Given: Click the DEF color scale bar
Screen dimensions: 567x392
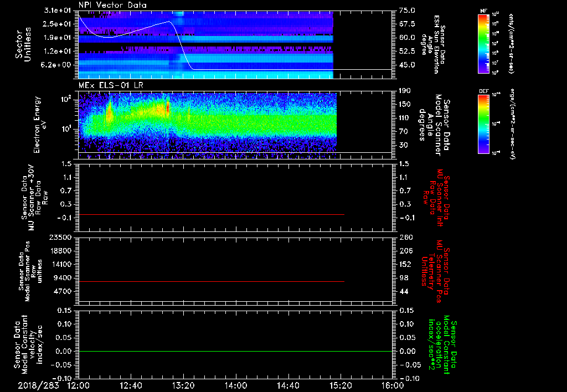Looking at the screenshot, I should [483, 123].
